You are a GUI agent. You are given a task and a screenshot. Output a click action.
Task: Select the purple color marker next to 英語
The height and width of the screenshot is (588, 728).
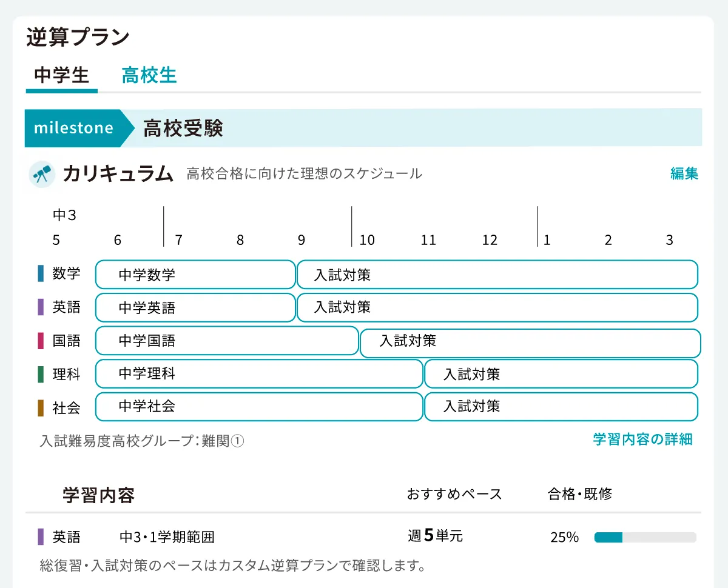[40, 307]
